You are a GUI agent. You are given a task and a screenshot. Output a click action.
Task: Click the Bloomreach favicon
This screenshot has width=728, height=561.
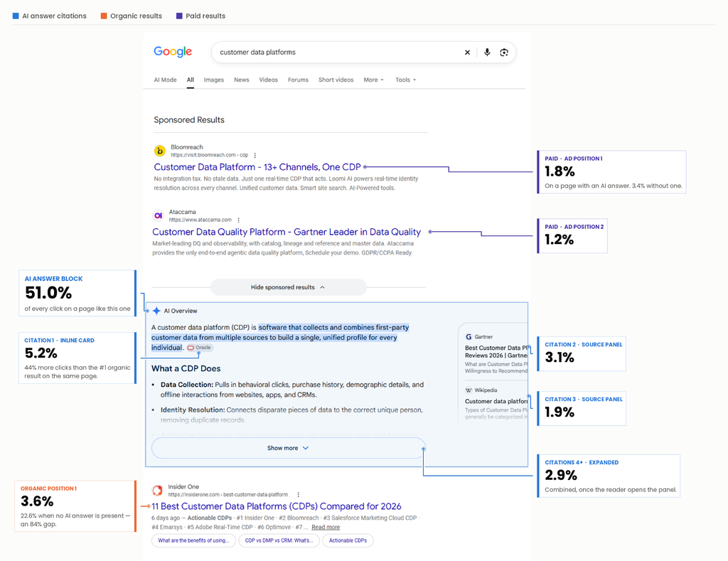160,151
